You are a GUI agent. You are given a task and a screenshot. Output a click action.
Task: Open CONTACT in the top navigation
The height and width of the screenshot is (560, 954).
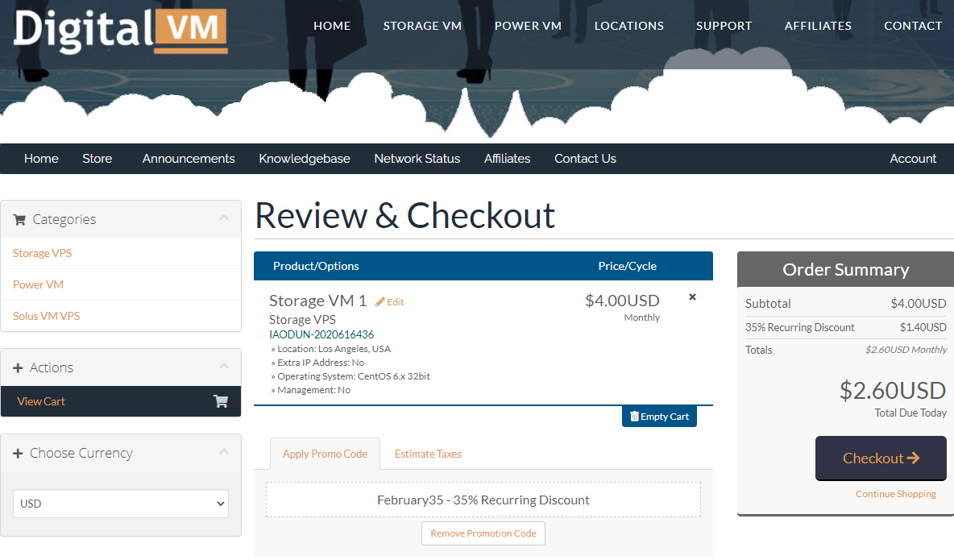(x=913, y=26)
